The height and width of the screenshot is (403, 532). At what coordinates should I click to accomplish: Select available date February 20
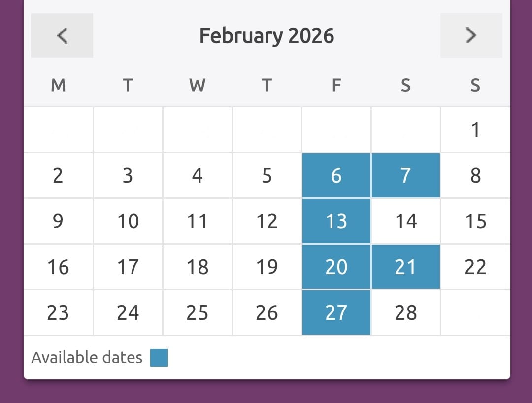click(336, 267)
